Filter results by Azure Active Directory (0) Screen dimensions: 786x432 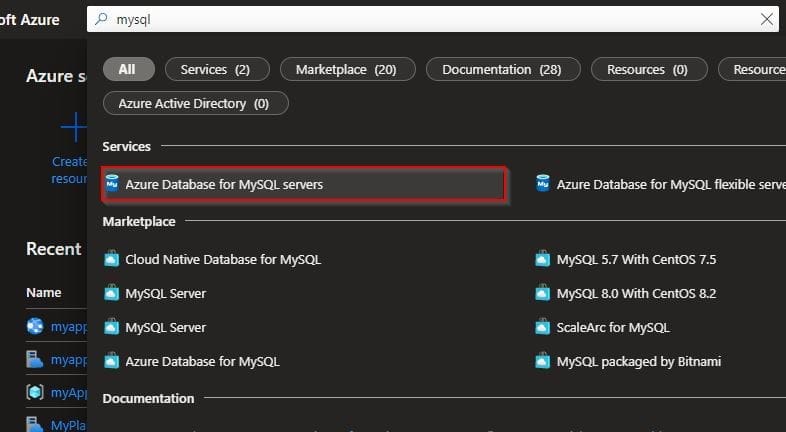[x=195, y=103]
